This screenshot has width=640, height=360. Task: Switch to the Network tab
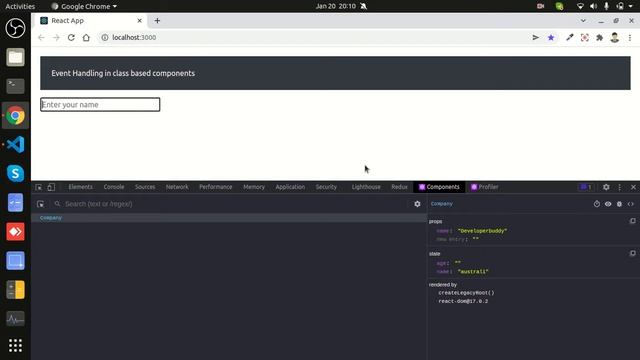point(177,187)
